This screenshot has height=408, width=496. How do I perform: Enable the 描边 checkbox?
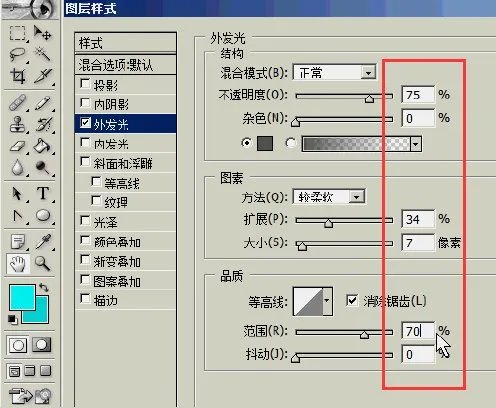[85, 299]
